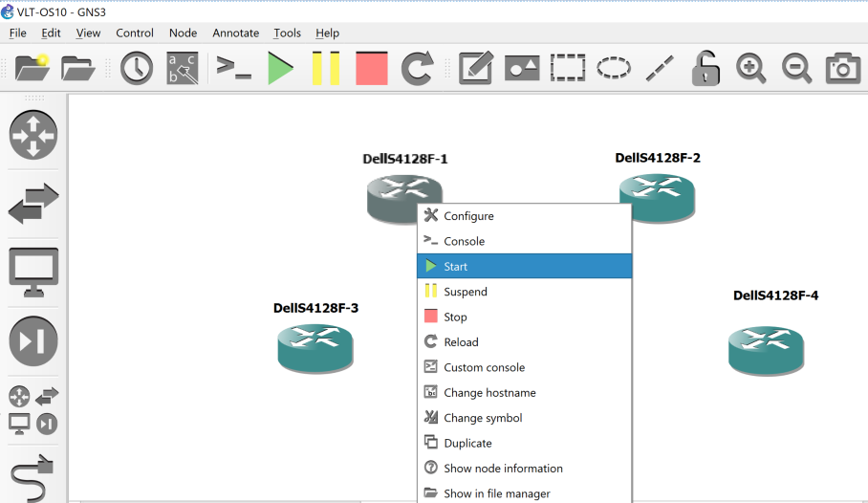Choose Custom console from the context menu
This screenshot has height=503, width=868.
524,367
